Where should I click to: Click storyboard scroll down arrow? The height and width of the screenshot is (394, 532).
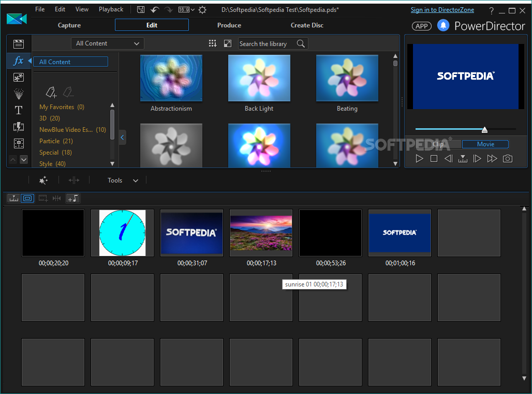(x=524, y=378)
